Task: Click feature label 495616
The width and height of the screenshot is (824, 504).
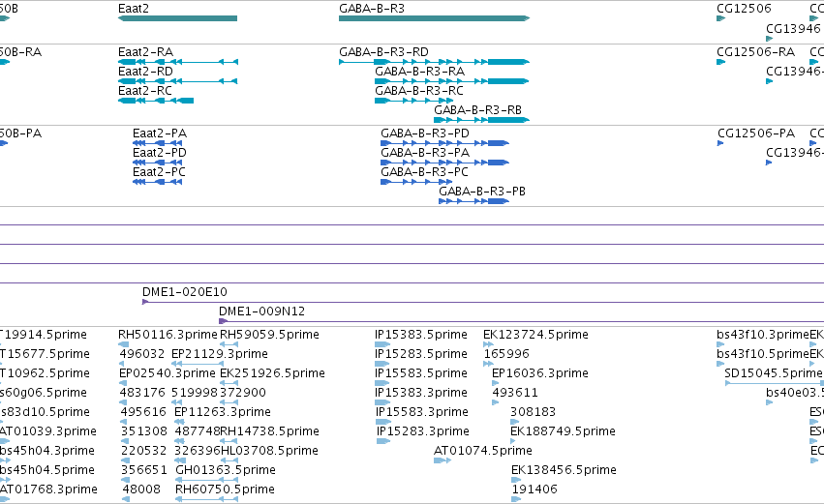Action: [x=143, y=412]
